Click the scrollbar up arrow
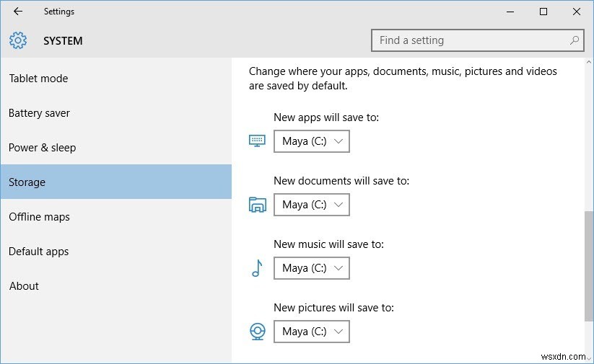This screenshot has height=364, width=594. pos(589,62)
